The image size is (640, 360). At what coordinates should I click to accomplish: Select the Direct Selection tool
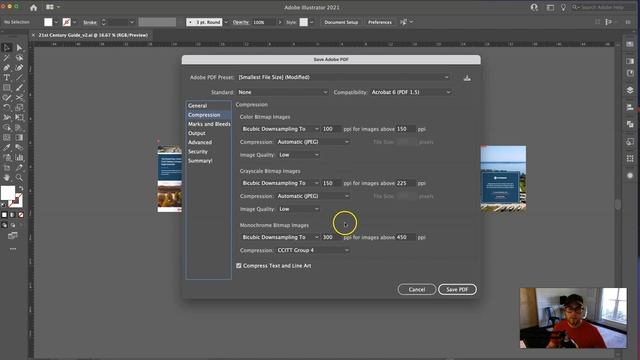19,48
